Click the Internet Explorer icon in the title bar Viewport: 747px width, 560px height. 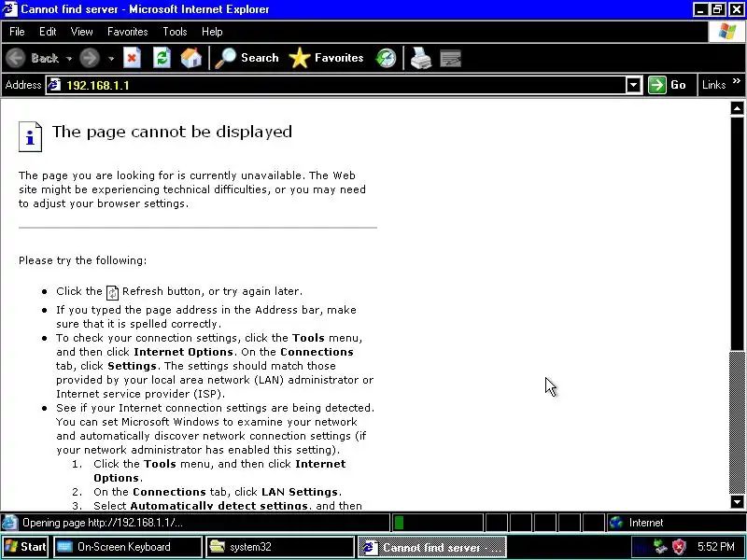coord(10,9)
